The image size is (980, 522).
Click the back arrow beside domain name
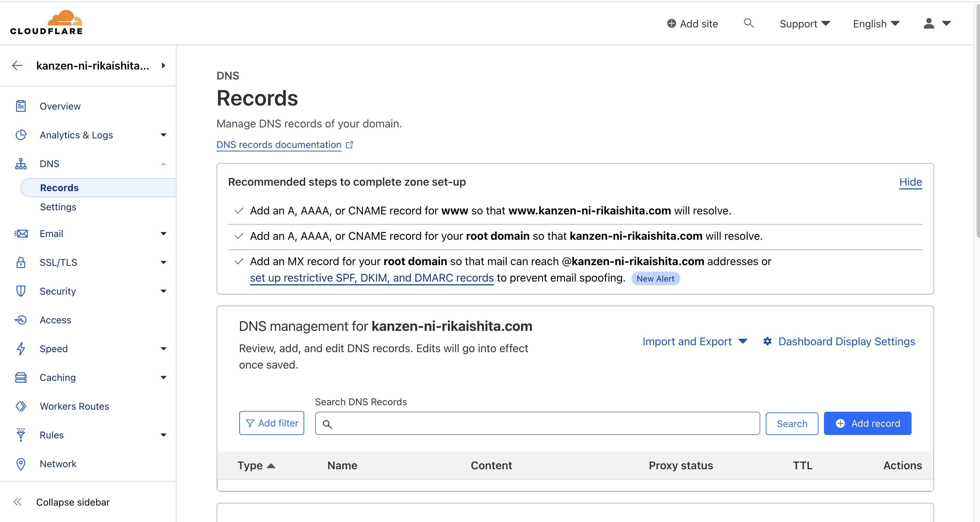coord(17,65)
